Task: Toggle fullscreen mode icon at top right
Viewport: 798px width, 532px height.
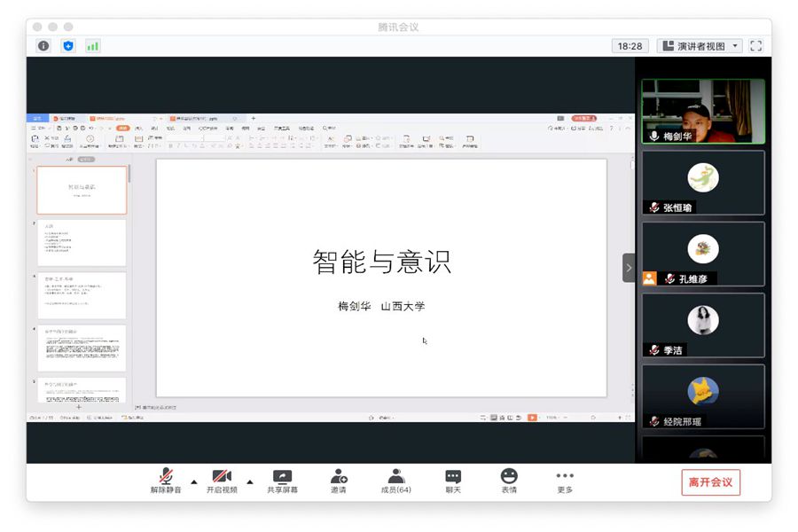Action: pyautogui.click(x=756, y=46)
